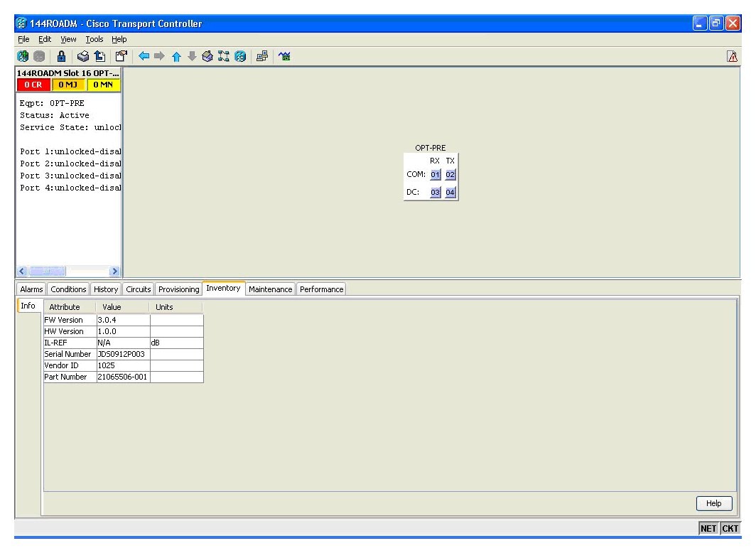
Task: Open the File menu
Action: tap(23, 40)
